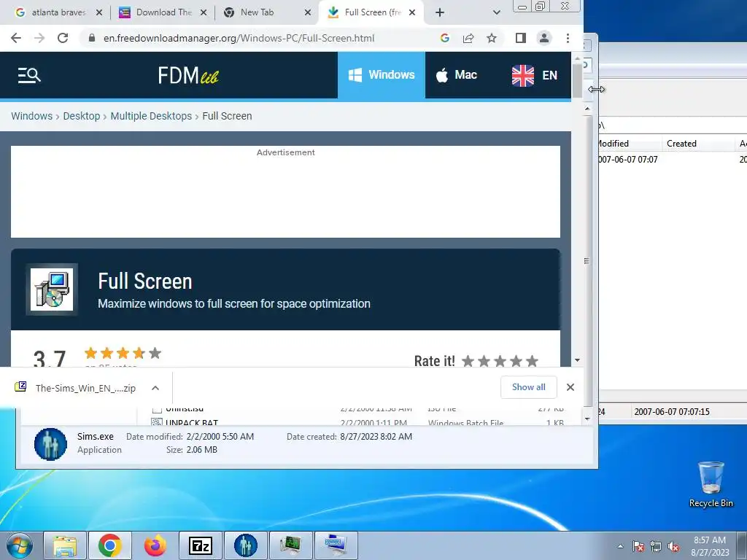Open the Chrome side panel
Viewport: 747px width, 560px height.
point(521,38)
